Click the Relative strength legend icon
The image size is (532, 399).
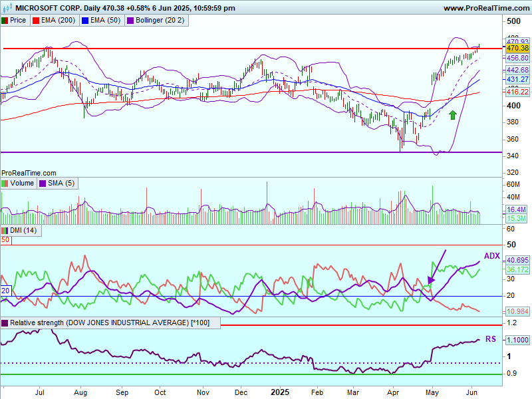pos(5,323)
